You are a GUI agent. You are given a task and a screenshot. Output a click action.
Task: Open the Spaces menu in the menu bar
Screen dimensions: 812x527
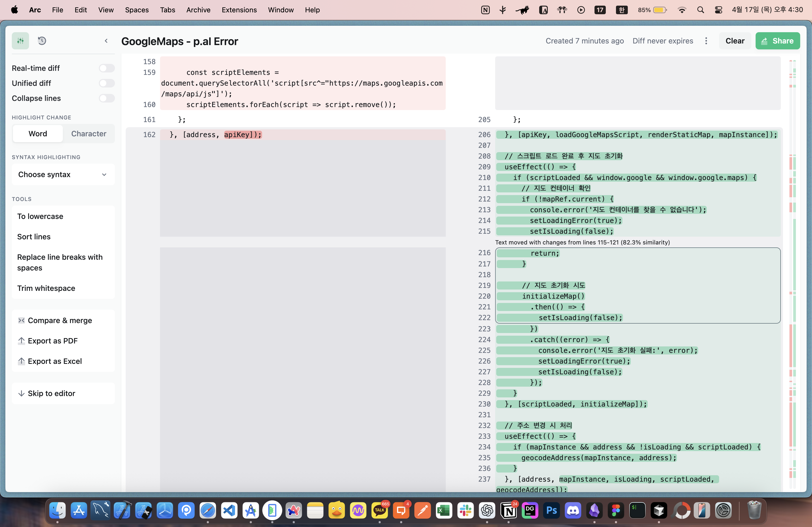(x=136, y=10)
